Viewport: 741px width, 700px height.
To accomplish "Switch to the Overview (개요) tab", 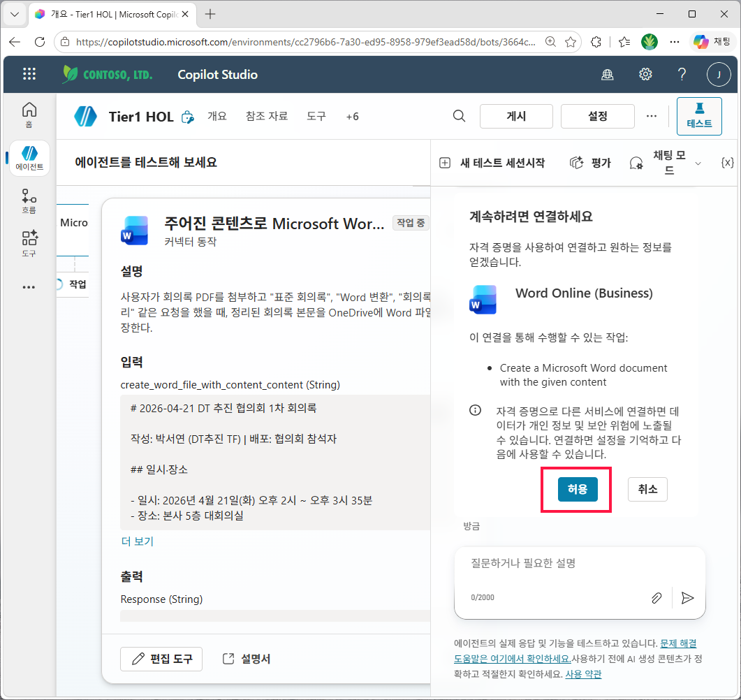I will click(217, 116).
